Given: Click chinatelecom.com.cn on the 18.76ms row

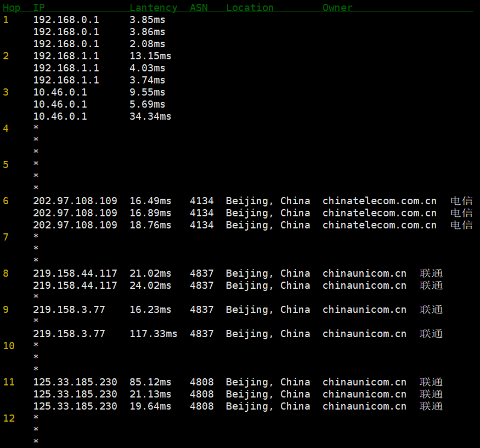Looking at the screenshot, I should click(379, 225).
